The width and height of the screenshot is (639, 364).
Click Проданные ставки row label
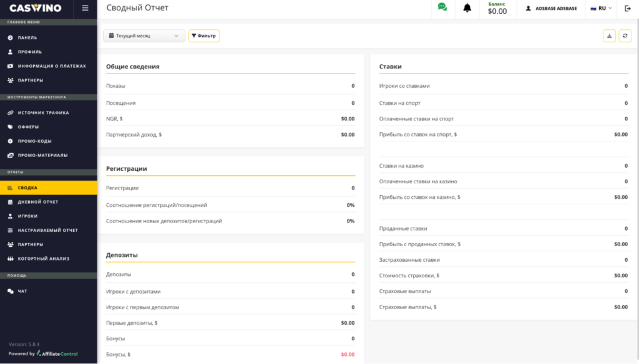pyautogui.click(x=403, y=228)
